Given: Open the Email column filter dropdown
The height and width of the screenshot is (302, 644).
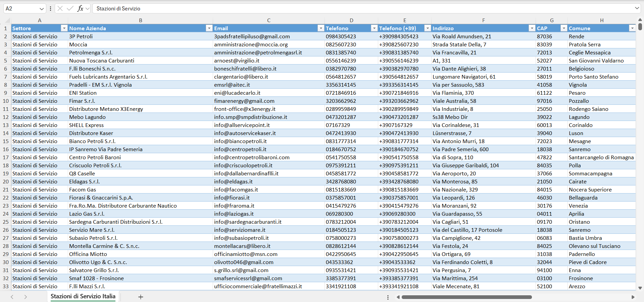Looking at the screenshot, I should 321,28.
